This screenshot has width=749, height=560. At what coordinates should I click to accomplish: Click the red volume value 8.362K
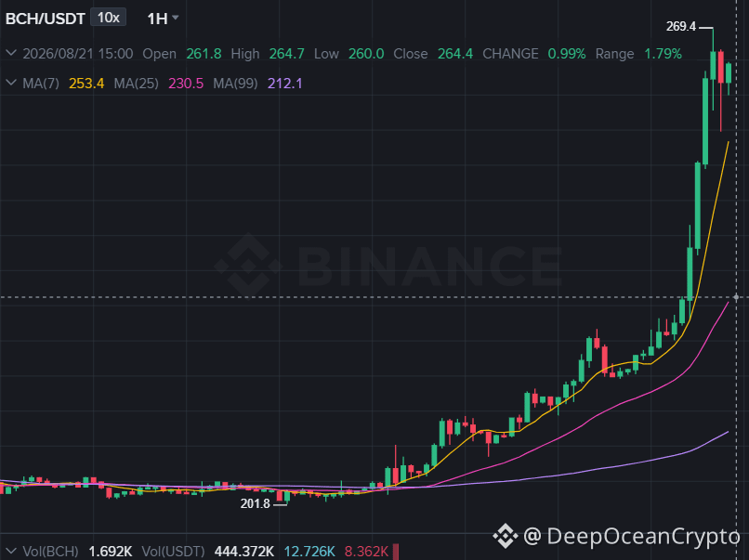coord(366,552)
